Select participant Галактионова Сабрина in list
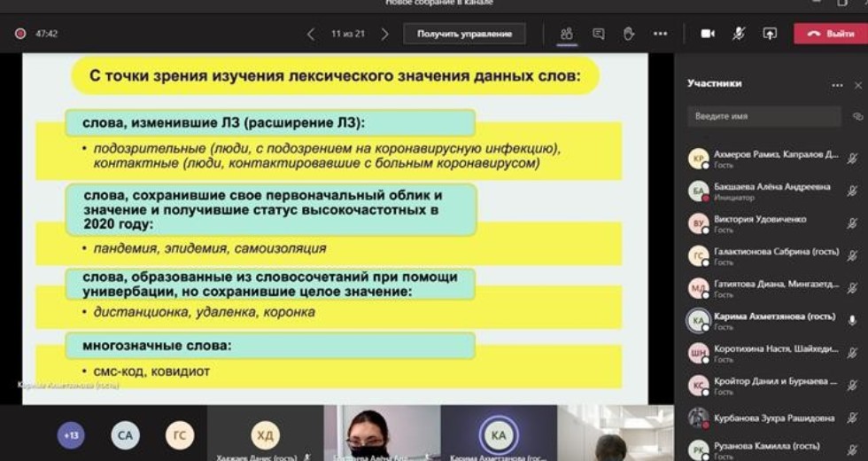The height and width of the screenshot is (461, 868). pyautogui.click(x=762, y=255)
